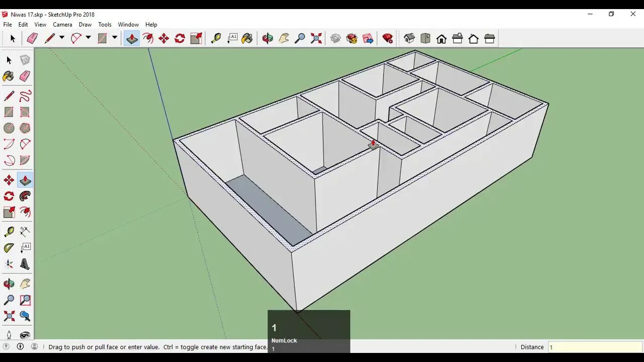
Task: Choose the 3D Text tool in left toolbar
Action: point(25,264)
